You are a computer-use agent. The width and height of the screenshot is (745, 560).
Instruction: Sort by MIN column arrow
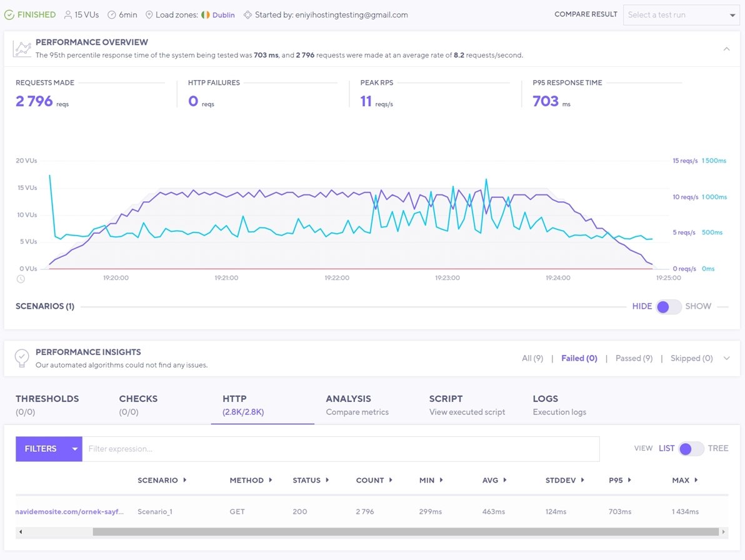click(441, 480)
